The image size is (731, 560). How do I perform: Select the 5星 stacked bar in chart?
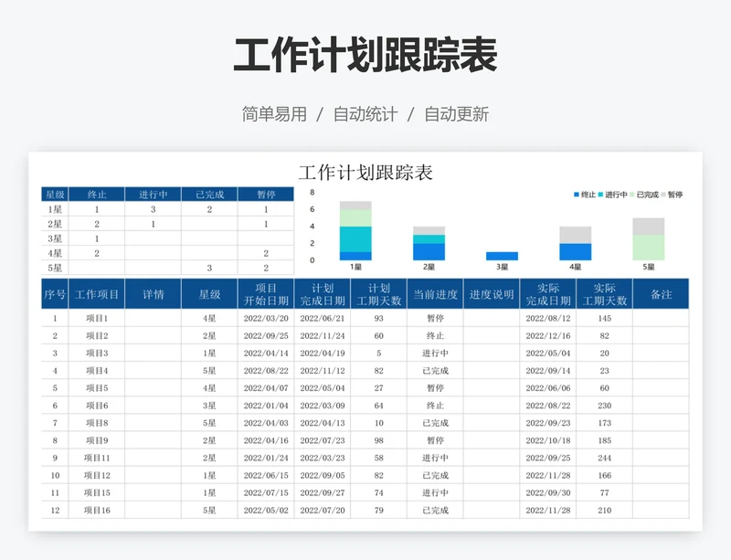tap(649, 238)
